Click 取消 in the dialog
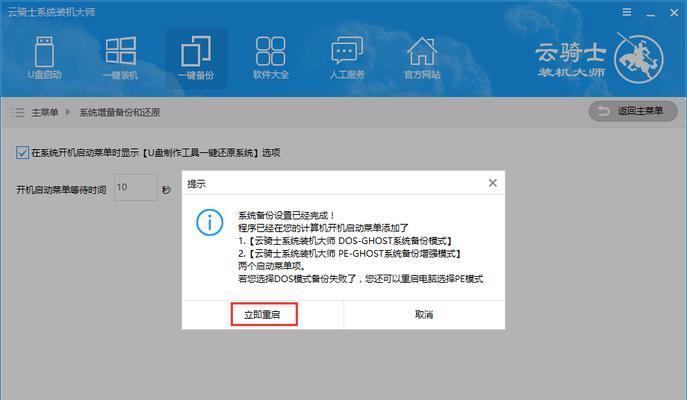The image size is (687, 400). coord(424,315)
